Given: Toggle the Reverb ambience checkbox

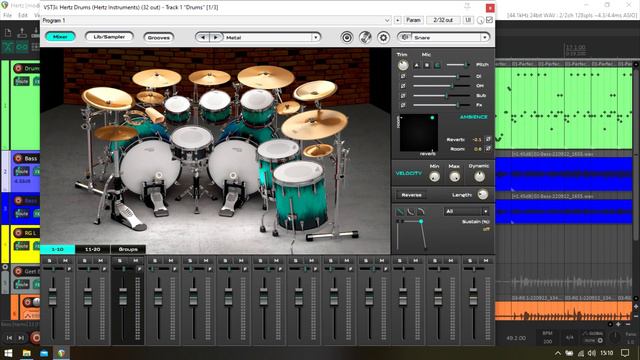Looking at the screenshot, I should pos(488,139).
